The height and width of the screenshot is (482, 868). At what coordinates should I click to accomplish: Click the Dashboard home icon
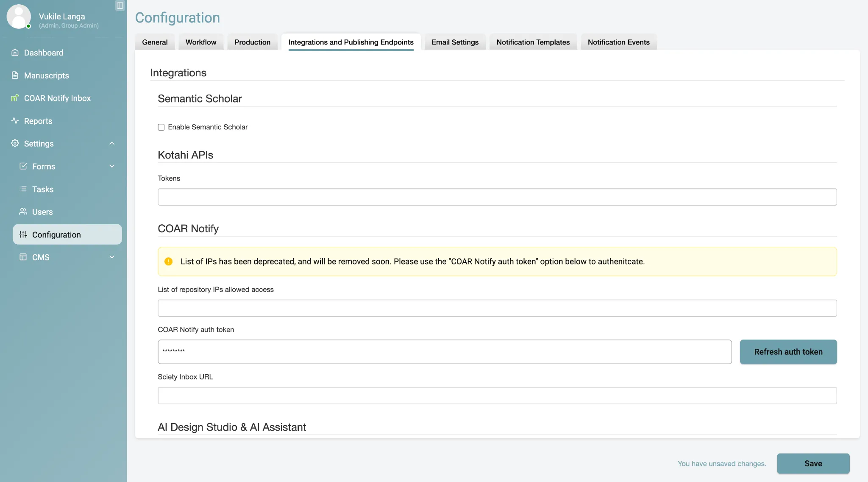(x=15, y=53)
